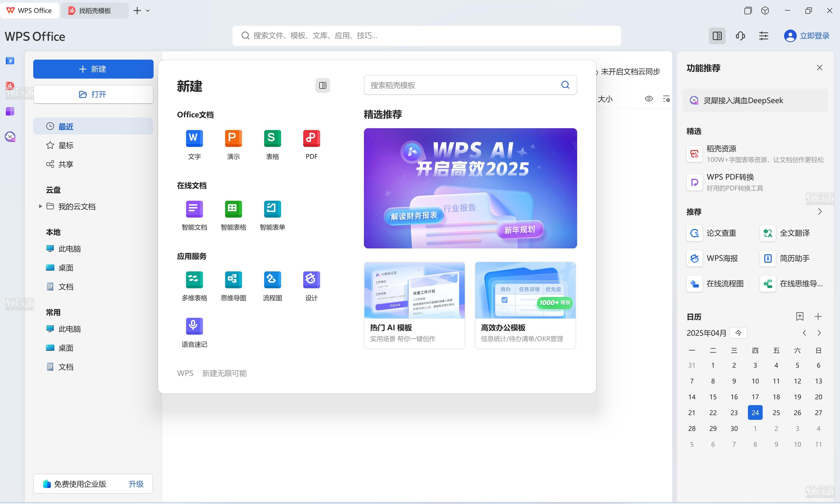Screen dimensions: 840x504
Task: Open WPS海报 tool
Action: pos(713,258)
